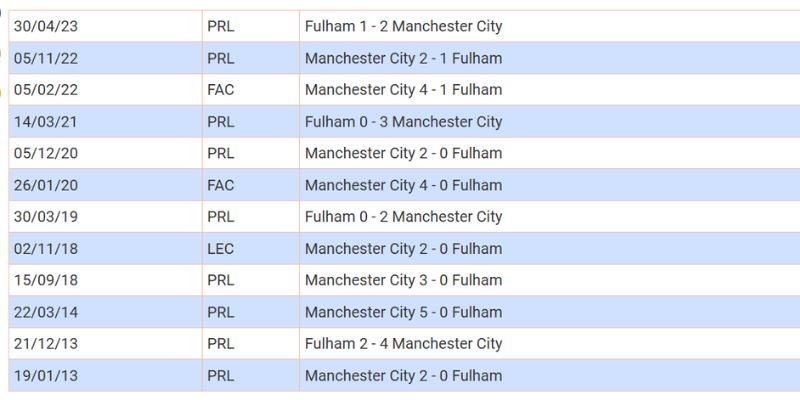Select the 02/11/18 date cell
This screenshot has height=400, width=800.
tap(46, 249)
